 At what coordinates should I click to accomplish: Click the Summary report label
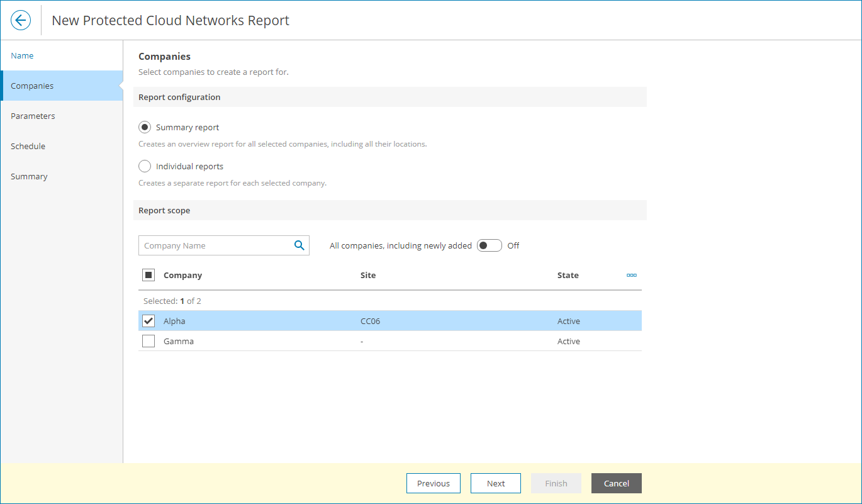[188, 127]
